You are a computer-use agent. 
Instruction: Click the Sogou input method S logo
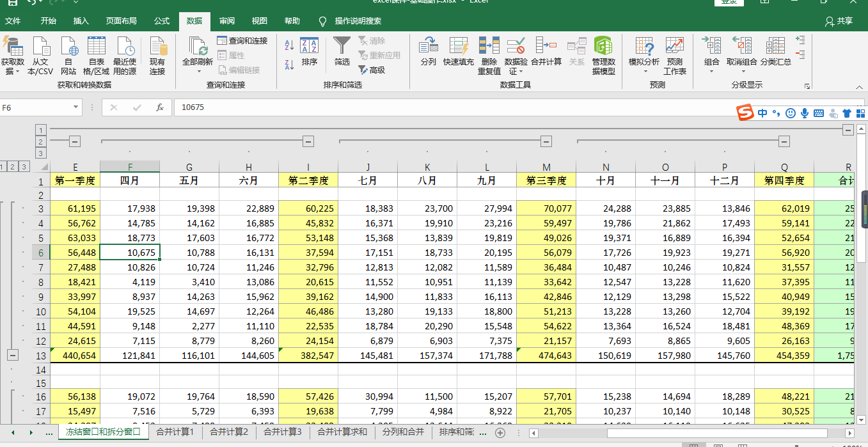tap(745, 113)
